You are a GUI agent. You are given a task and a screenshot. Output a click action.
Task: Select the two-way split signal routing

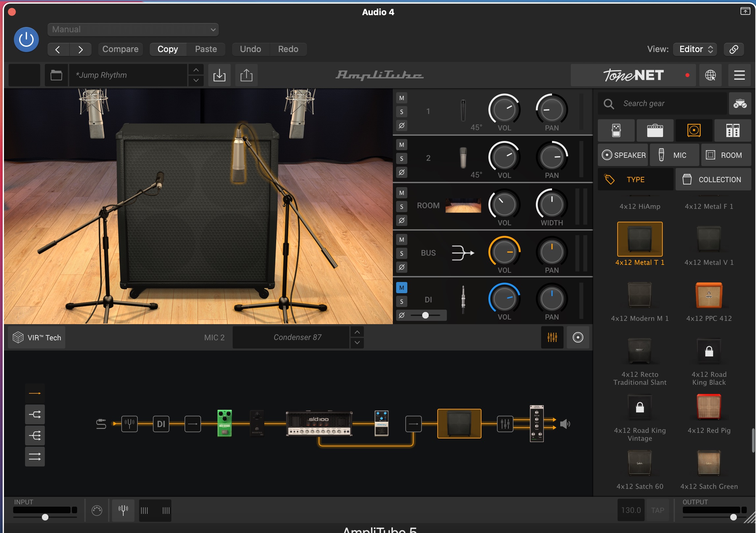pyautogui.click(x=35, y=414)
